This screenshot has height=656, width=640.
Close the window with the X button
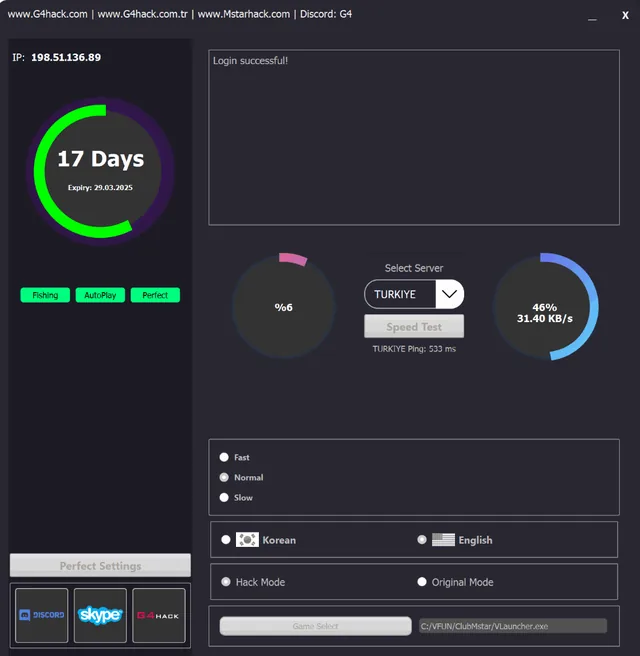(x=625, y=15)
